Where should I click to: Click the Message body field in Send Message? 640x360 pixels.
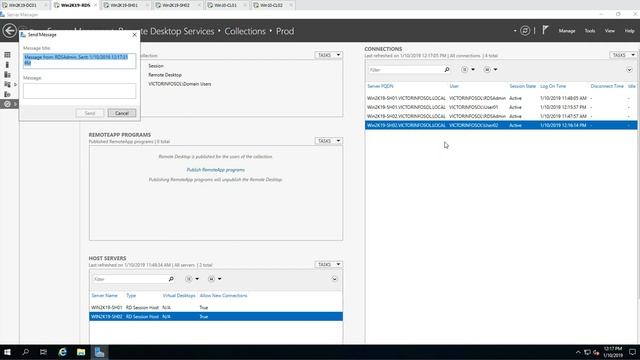tap(80, 91)
